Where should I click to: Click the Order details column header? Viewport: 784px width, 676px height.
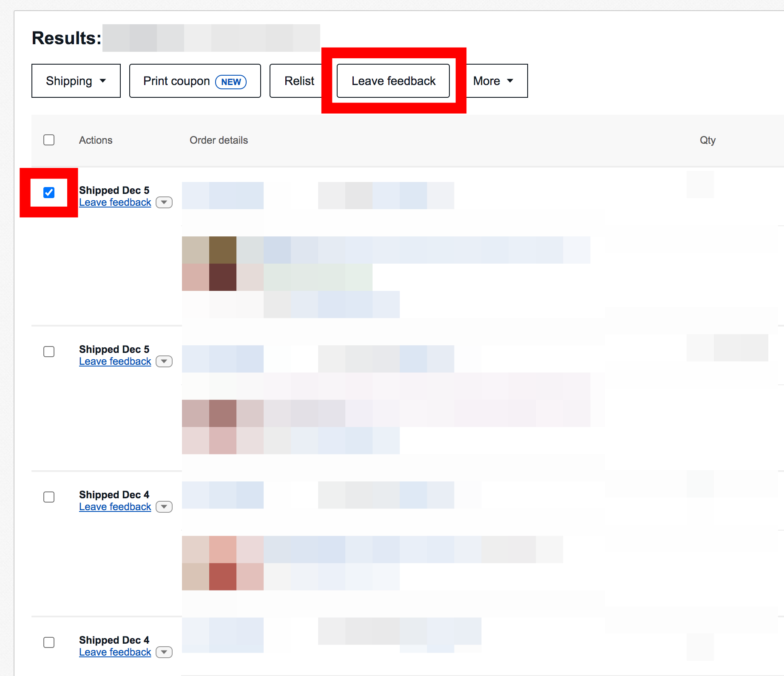pos(219,140)
